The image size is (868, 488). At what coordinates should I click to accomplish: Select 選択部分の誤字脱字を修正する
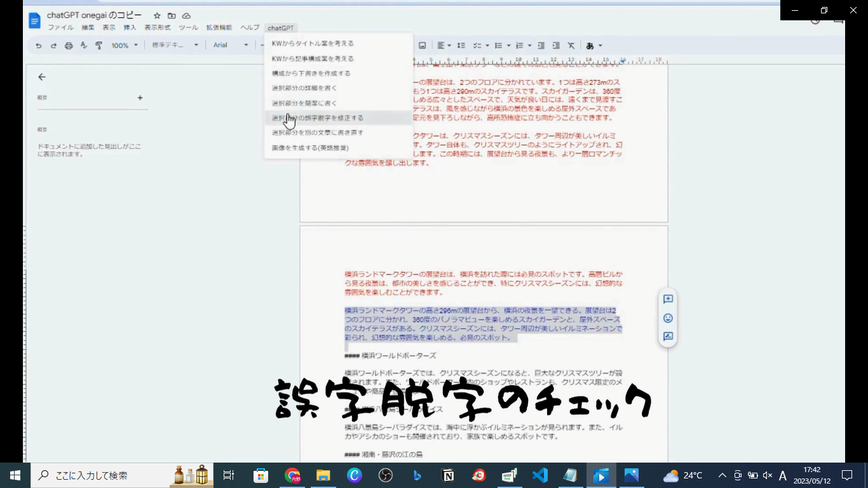click(x=339, y=118)
